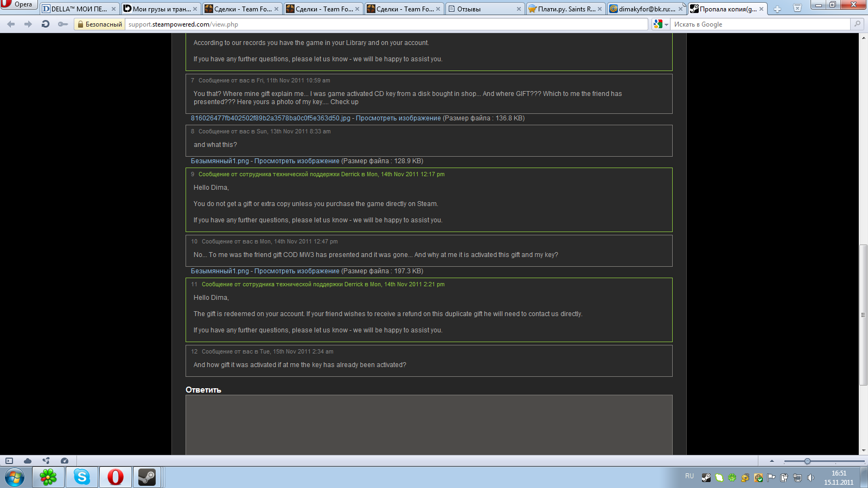
Task: Click the Искать в Google search field
Action: pos(761,24)
